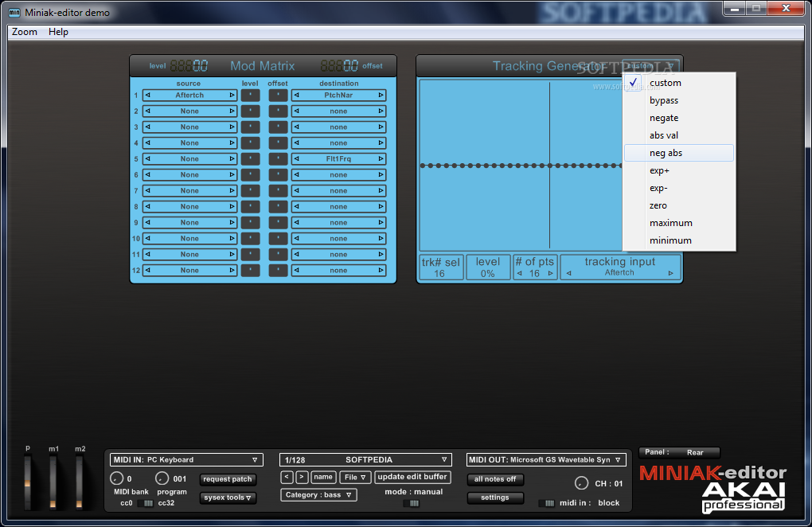
Task: Open the Zoom menu
Action: pos(25,32)
